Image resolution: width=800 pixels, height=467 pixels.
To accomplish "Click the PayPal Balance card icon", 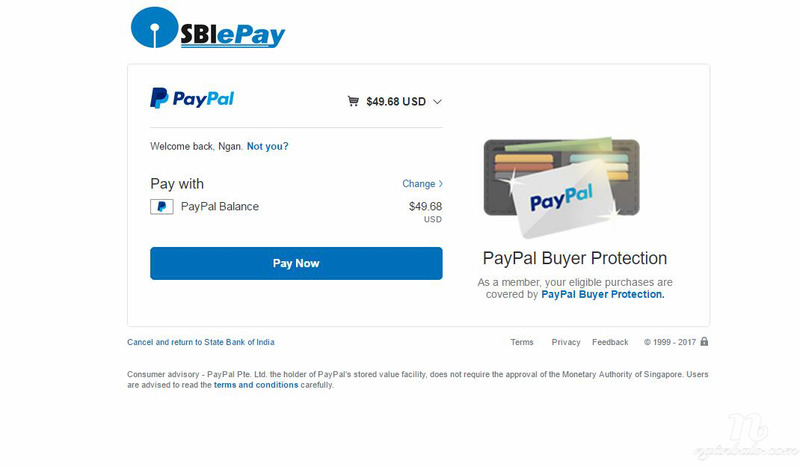I will click(162, 207).
